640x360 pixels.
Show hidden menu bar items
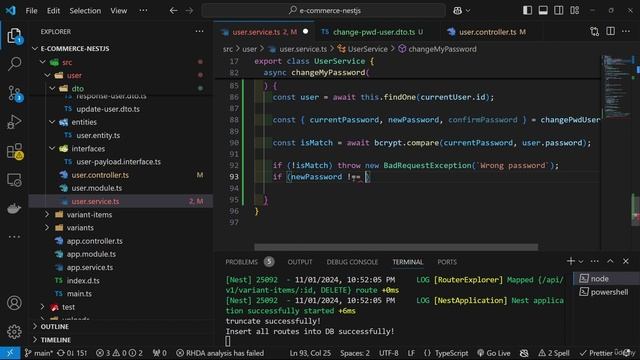click(143, 11)
